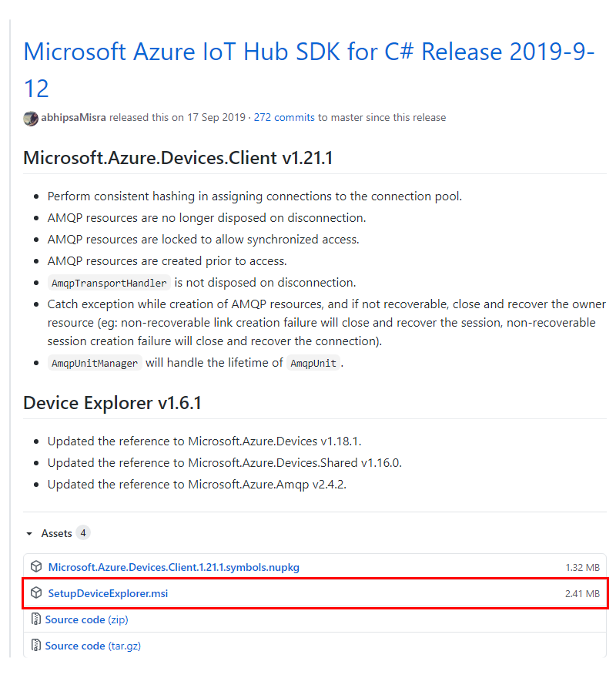Open abhipsaMisra's profile link
Screen dimensions: 616x678
(x=74, y=118)
